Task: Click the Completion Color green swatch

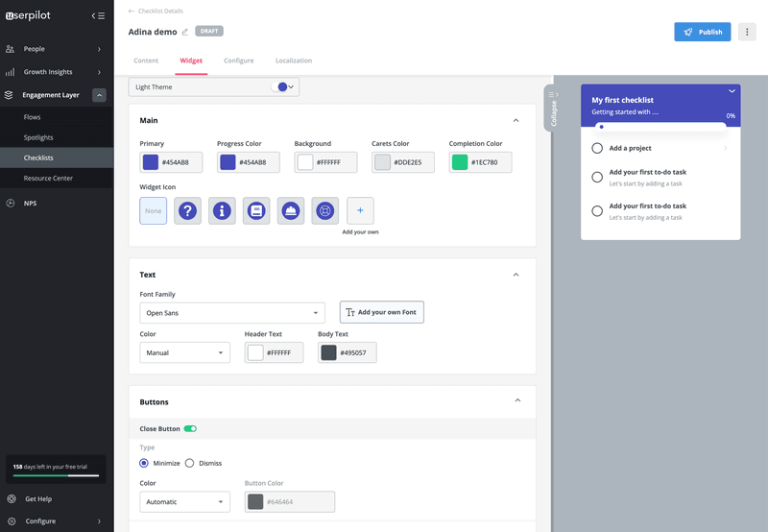Action: (x=460, y=162)
